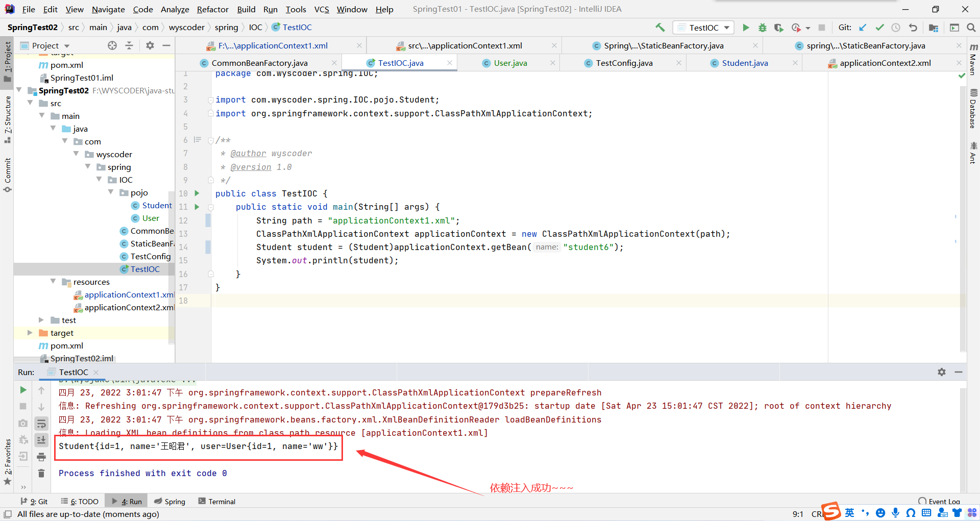Open the File menu

point(29,9)
